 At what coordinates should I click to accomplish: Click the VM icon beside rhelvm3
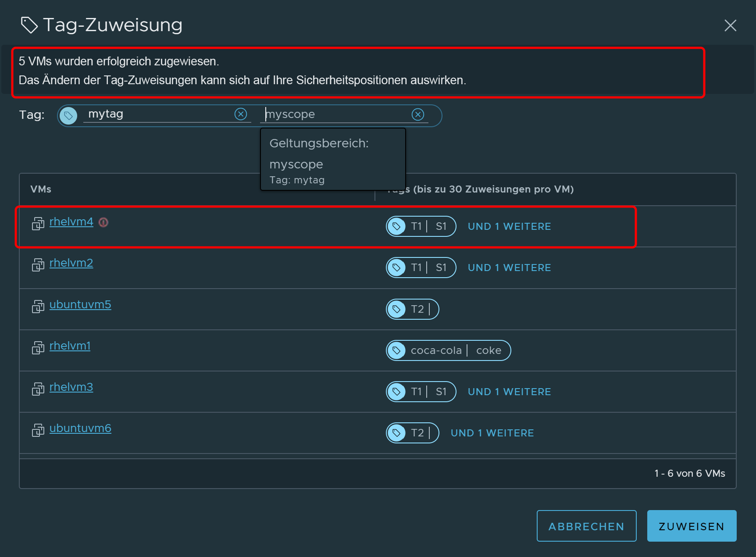38,389
